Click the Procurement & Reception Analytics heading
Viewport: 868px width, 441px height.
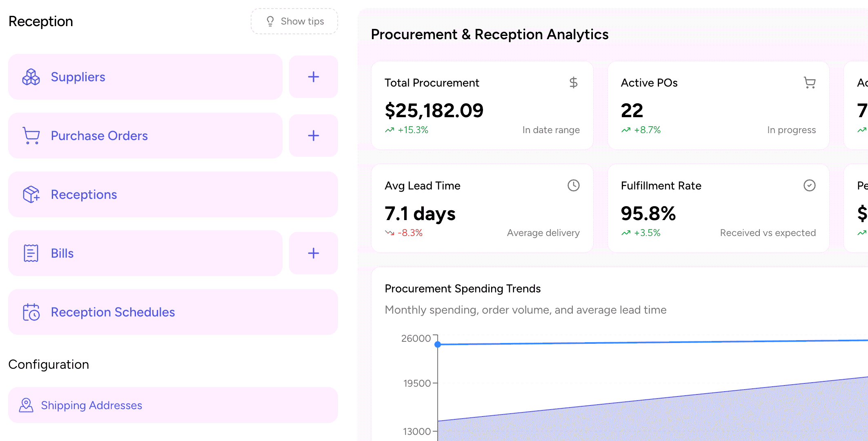pyautogui.click(x=490, y=34)
